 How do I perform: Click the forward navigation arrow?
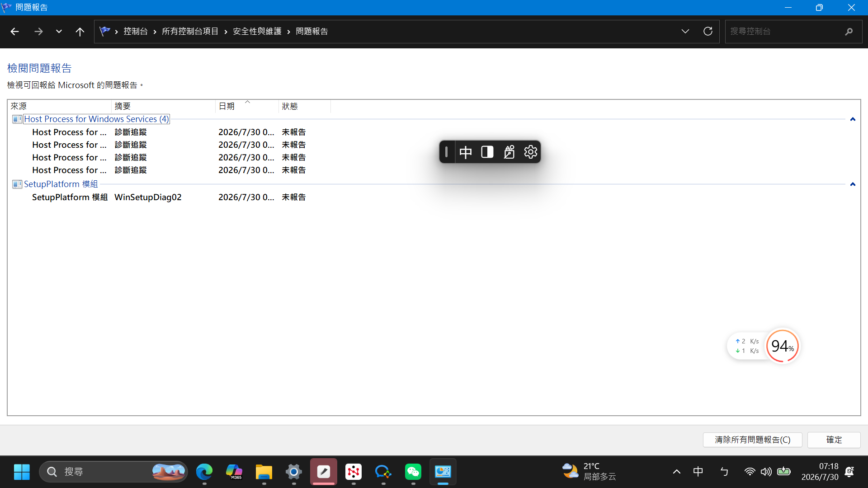38,31
